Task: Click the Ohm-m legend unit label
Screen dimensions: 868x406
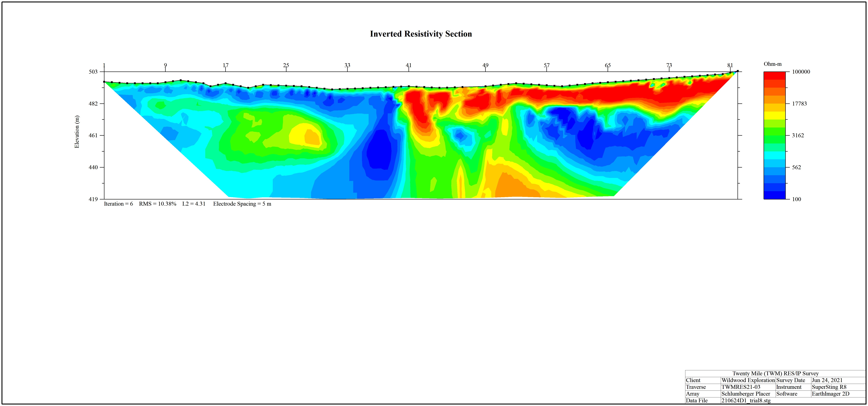Action: 772,64
